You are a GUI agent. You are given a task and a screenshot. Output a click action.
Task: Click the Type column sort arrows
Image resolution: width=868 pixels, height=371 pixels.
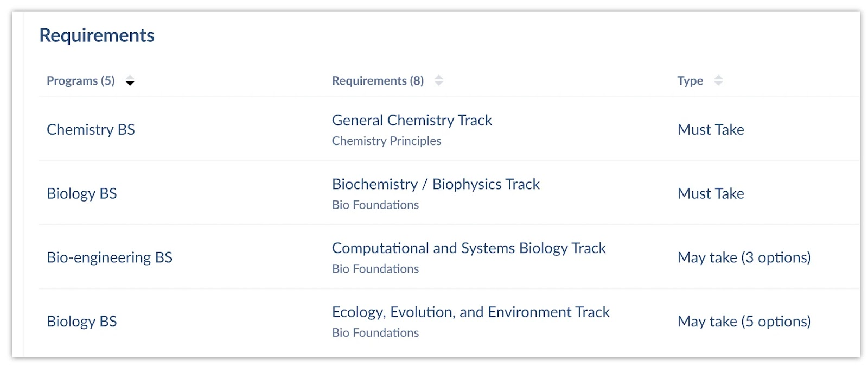718,80
